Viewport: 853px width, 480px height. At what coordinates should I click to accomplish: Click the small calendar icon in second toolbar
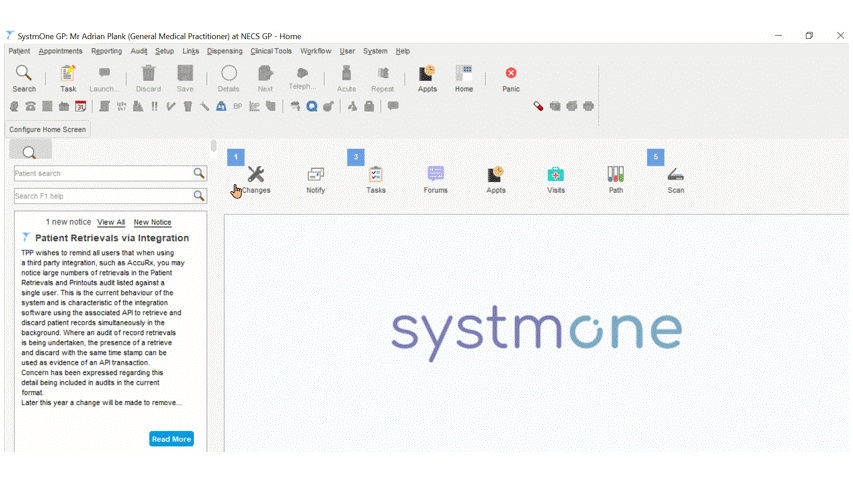point(81,106)
